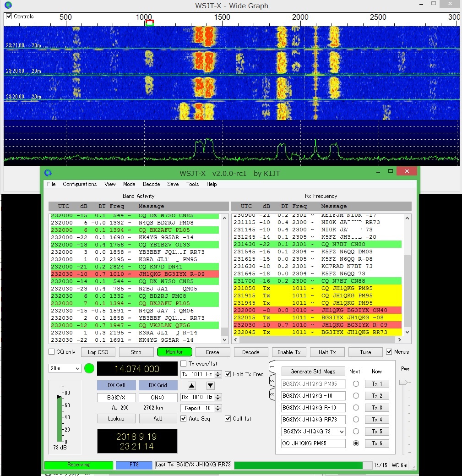Image resolution: width=462 pixels, height=476 pixels.
Task: Uncheck Hold Tx Freq
Action: pyautogui.click(x=228, y=373)
